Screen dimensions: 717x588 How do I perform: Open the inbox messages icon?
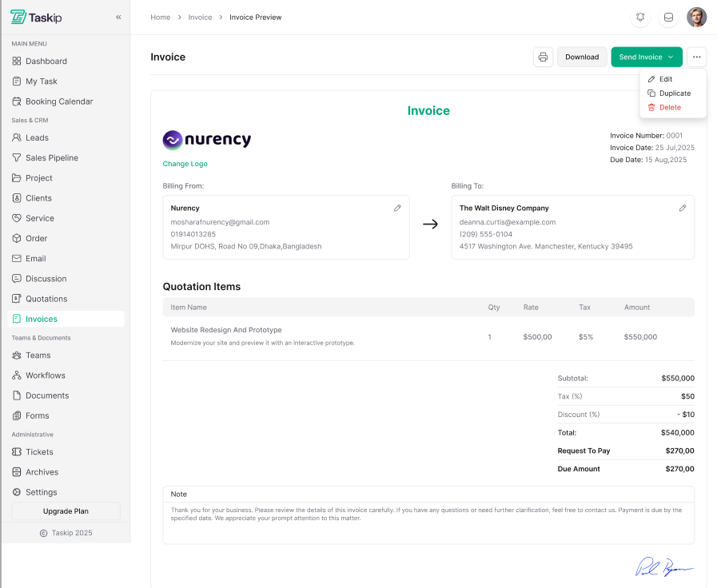[x=668, y=18]
